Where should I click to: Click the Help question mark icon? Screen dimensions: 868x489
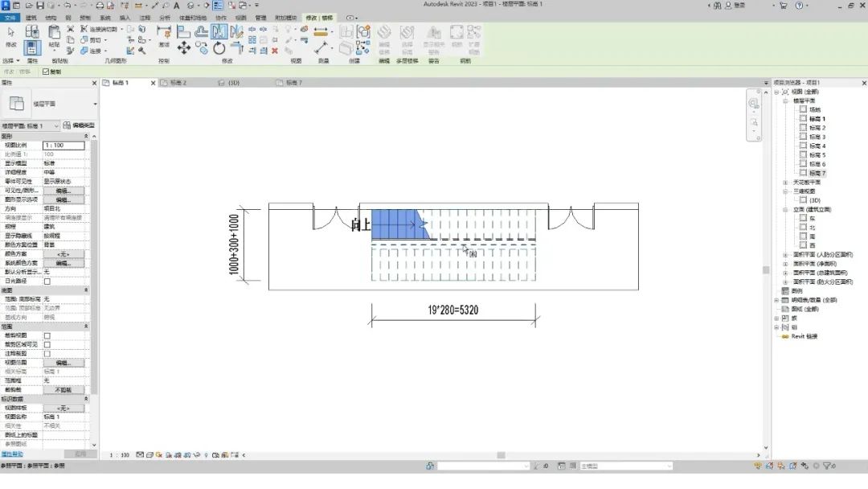pyautogui.click(x=799, y=6)
